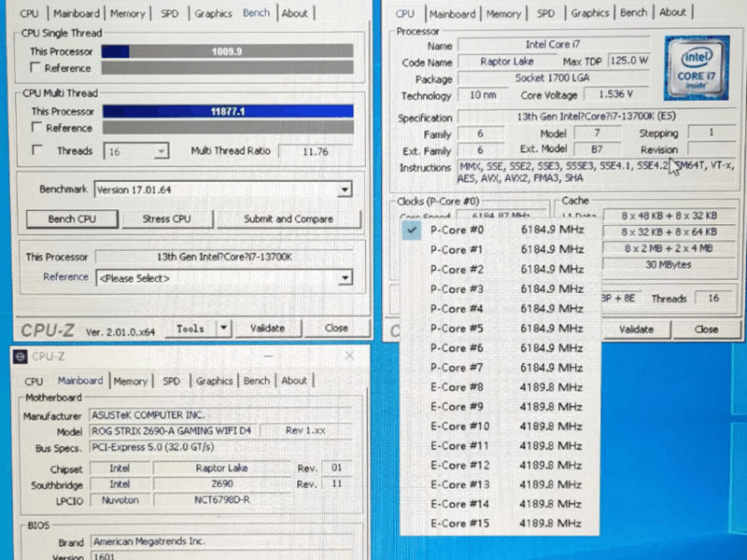The height and width of the screenshot is (560, 747).
Task: Select P-Core #4 from clocks menu
Action: coord(500,309)
